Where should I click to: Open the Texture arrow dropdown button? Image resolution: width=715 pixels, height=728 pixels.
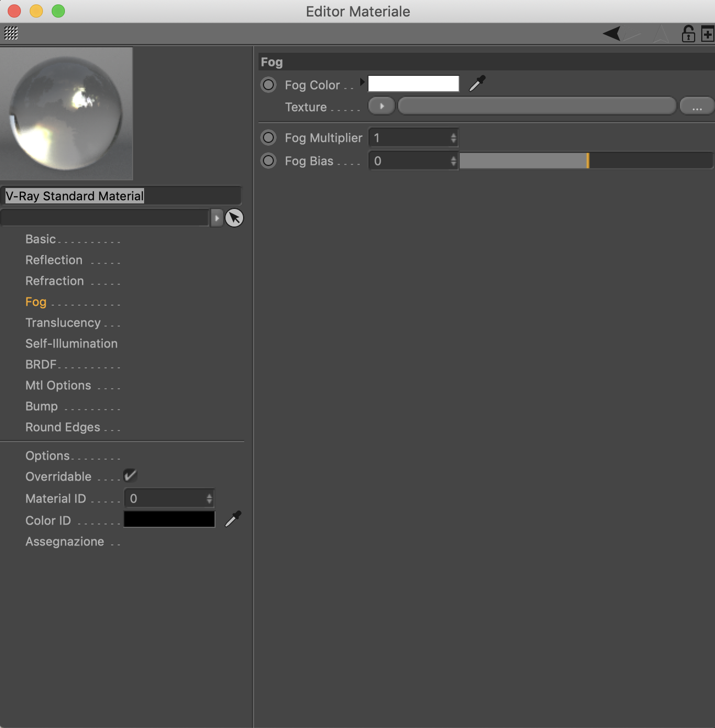pos(382,106)
